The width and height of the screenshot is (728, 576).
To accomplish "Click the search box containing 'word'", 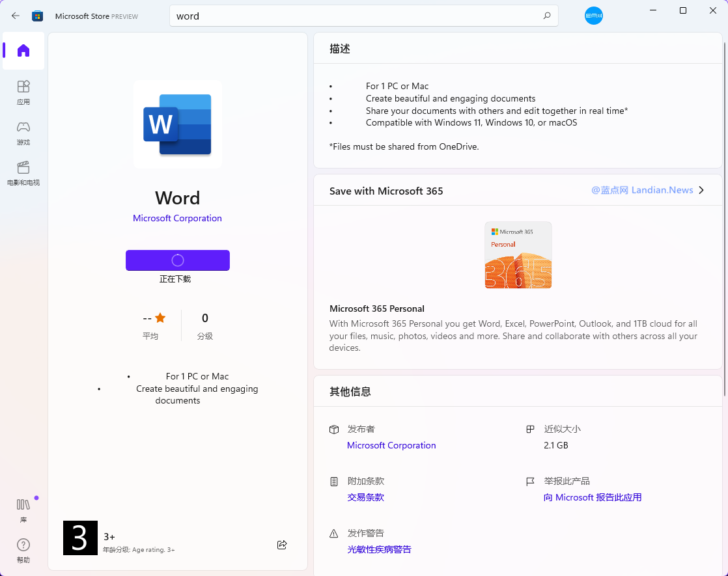I will click(x=358, y=16).
